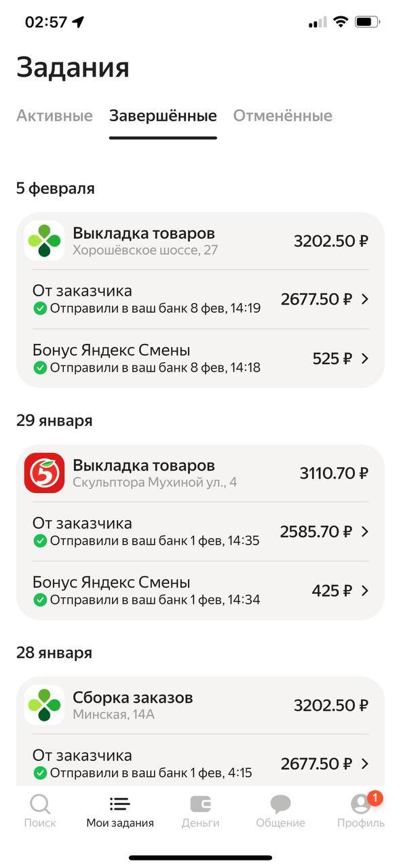Image resolution: width=401 pixels, height=868 pixels.
Task: Expand the 425 ₽ bonus payment chevron
Action: (x=364, y=591)
